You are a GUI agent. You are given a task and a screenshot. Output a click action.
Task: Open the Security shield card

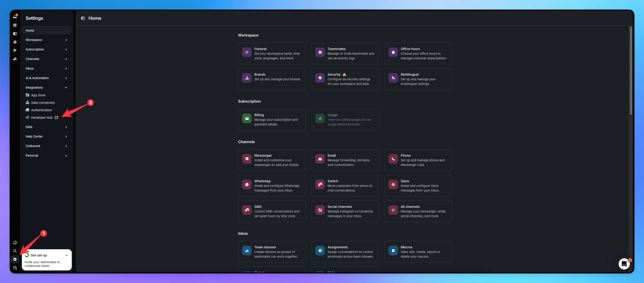point(345,79)
